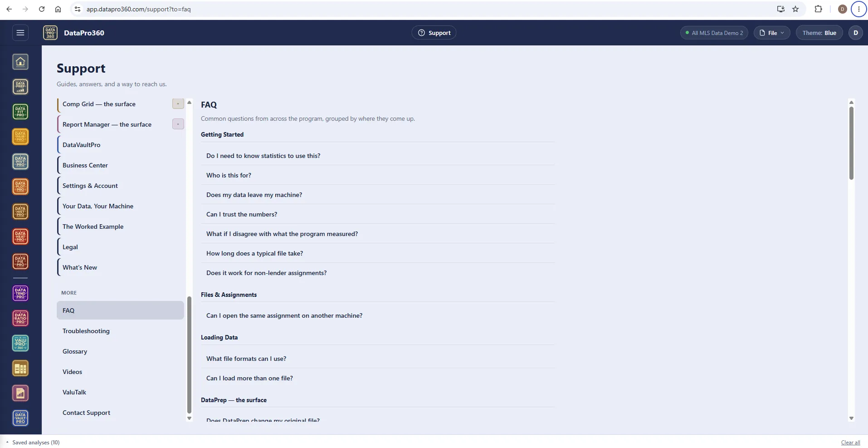This screenshot has height=448, width=868.
Task: Open DataVaultPro guide in nav
Action: click(120, 145)
